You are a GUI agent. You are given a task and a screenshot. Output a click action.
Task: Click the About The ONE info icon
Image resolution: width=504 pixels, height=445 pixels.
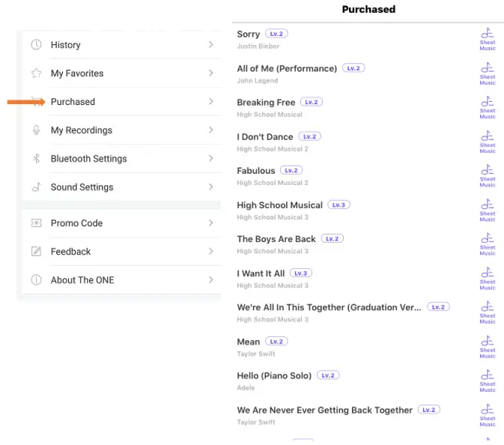pos(36,280)
